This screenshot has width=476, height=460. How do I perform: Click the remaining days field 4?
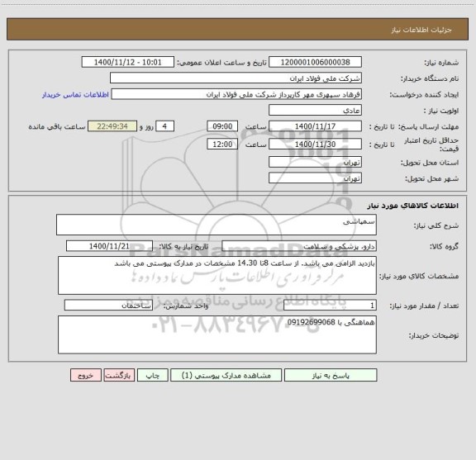point(164,126)
